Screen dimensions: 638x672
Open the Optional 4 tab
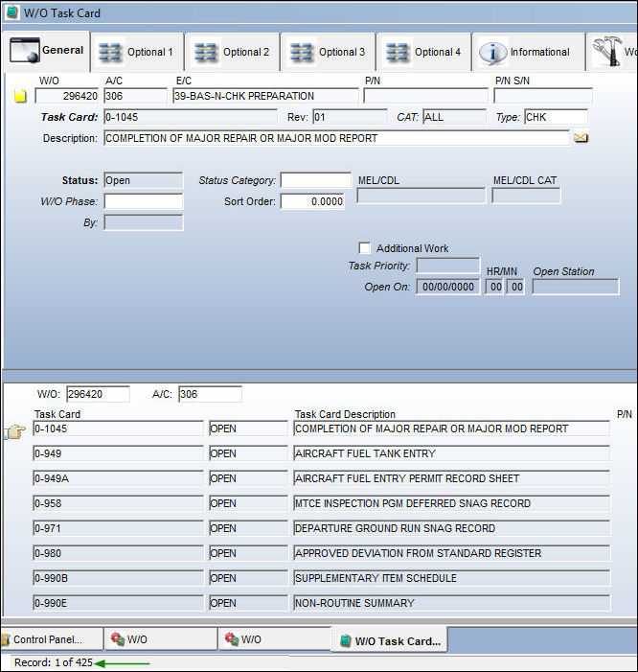pos(424,53)
